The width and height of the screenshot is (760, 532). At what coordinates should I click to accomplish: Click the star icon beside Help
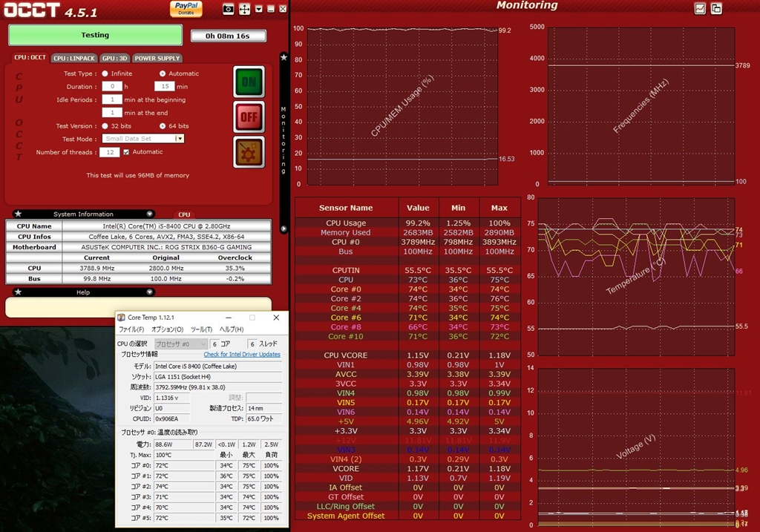(18, 292)
